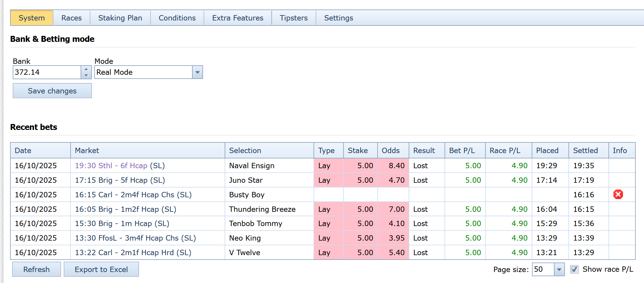Toggle Show race P/L checkbox

pyautogui.click(x=574, y=269)
